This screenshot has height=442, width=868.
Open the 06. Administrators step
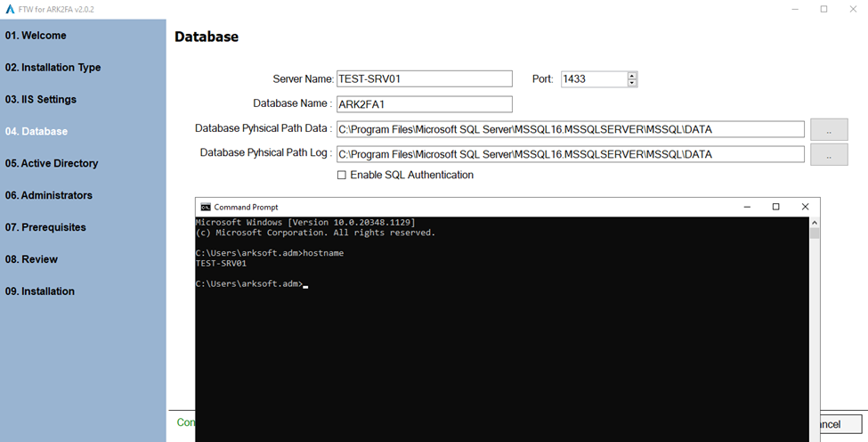[48, 196]
